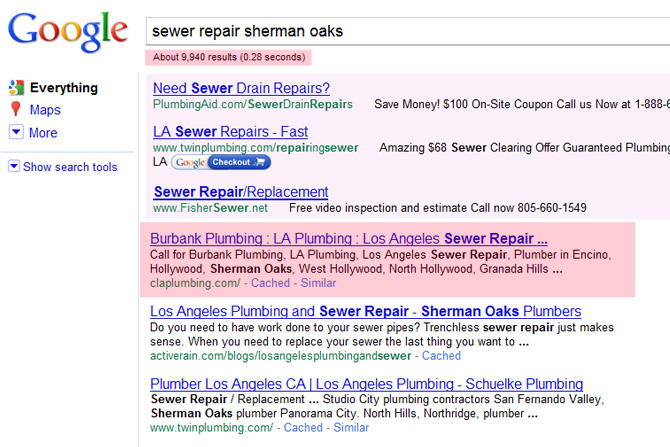
Task: Click the www.FisherSewer.net ad URL
Action: (210, 208)
